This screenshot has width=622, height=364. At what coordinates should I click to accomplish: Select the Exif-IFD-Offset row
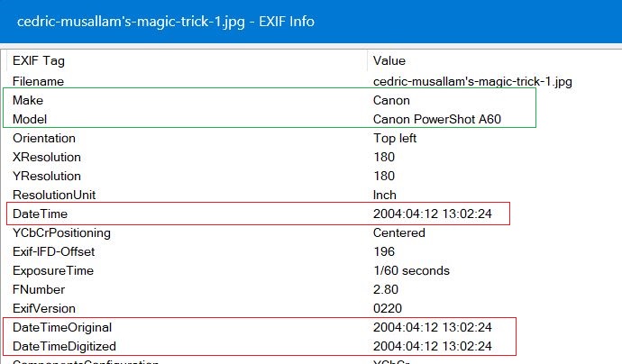click(314, 251)
